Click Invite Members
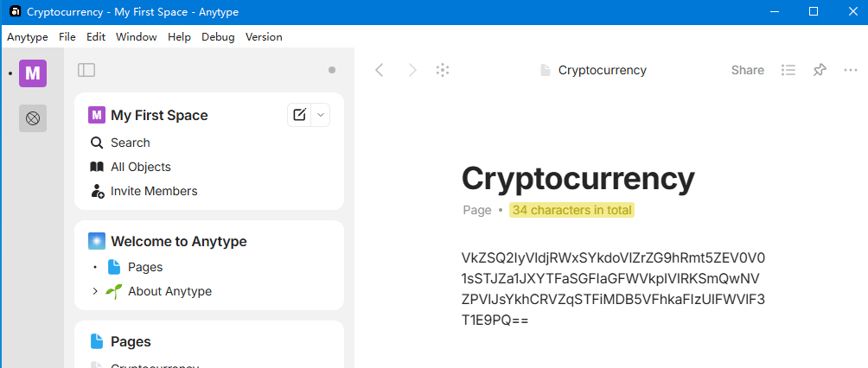This screenshot has height=368, width=868. 154,191
